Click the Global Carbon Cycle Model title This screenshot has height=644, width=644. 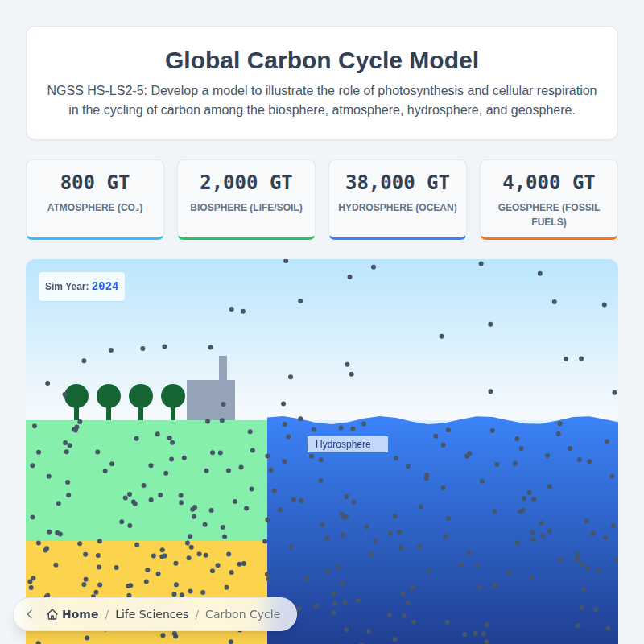click(x=321, y=60)
